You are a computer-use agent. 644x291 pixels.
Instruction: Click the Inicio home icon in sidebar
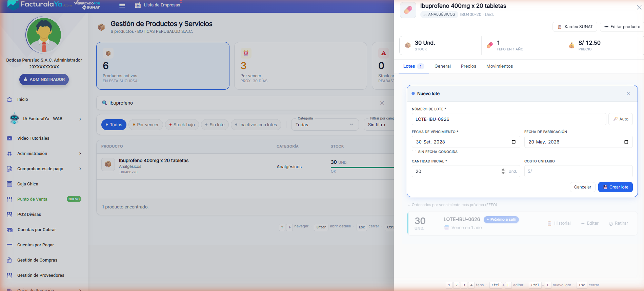[9, 99]
